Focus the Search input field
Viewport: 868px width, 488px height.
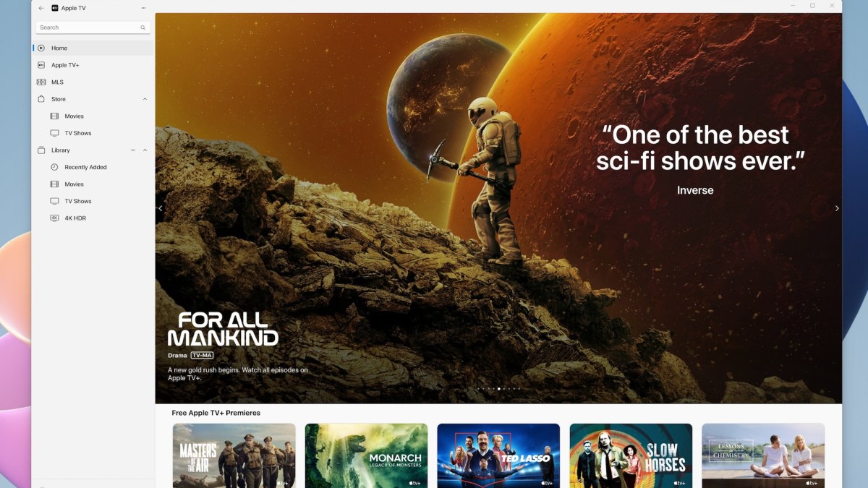pos(93,27)
